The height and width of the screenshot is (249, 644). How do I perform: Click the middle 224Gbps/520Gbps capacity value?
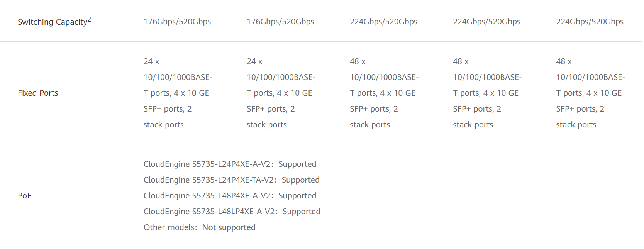[486, 22]
